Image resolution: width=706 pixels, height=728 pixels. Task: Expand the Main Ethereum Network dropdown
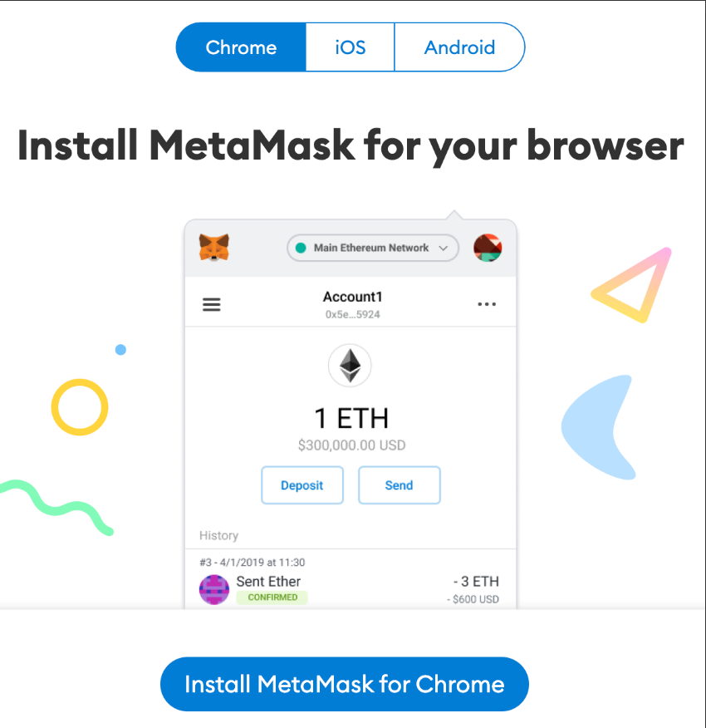[x=373, y=248]
